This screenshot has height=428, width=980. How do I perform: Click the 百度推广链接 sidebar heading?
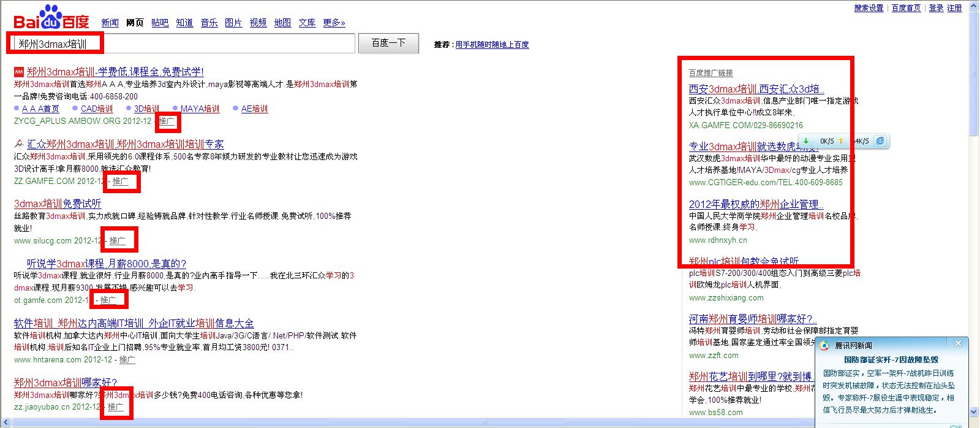coord(711,73)
